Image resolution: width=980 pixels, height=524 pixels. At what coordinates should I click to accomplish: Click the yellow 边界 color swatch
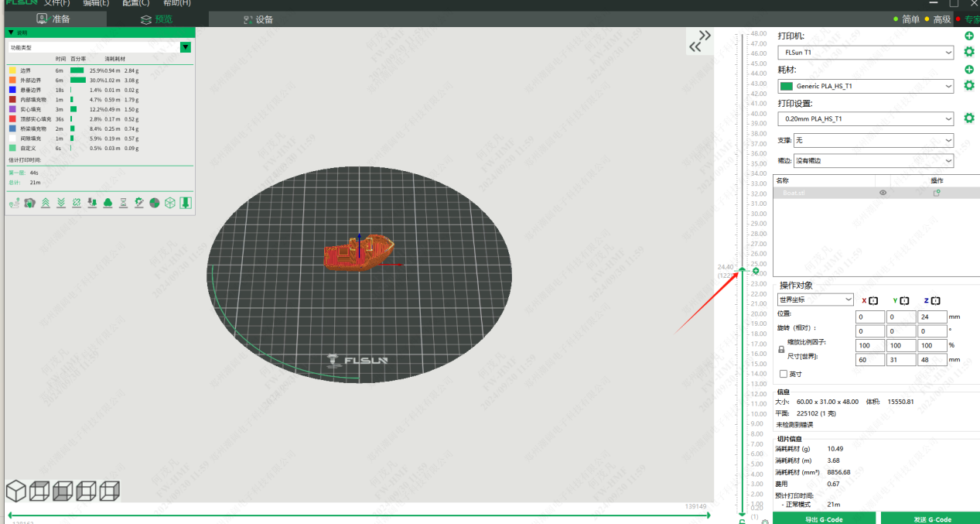[12, 70]
